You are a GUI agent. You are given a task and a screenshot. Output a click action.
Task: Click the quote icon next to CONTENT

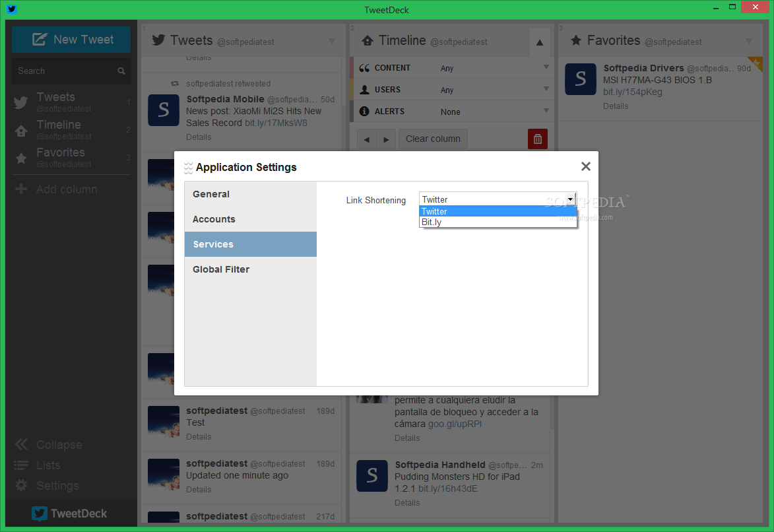click(364, 68)
